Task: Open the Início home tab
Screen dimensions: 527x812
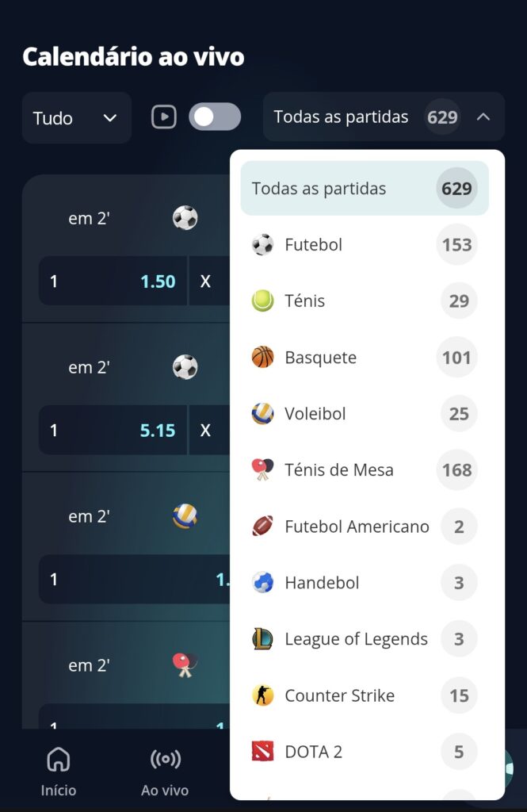Action: pyautogui.click(x=57, y=770)
